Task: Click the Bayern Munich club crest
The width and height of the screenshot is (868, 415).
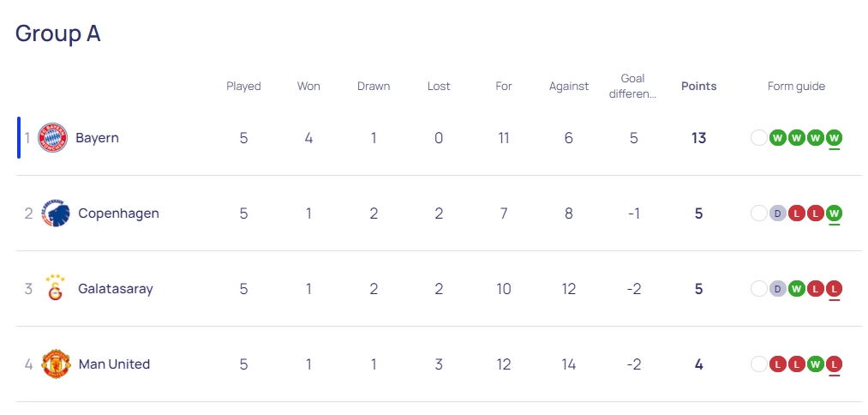Action: click(x=52, y=138)
